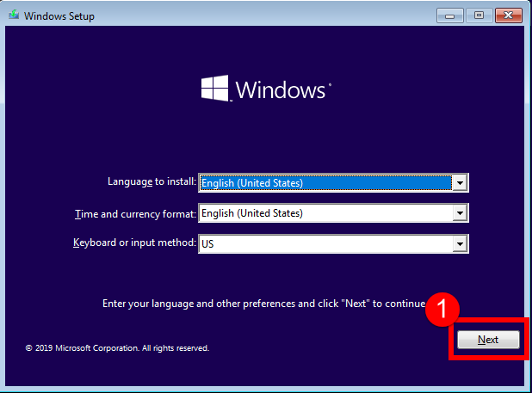Click the "Windows Setup" title text
The height and width of the screenshot is (393, 532).
[x=59, y=16]
